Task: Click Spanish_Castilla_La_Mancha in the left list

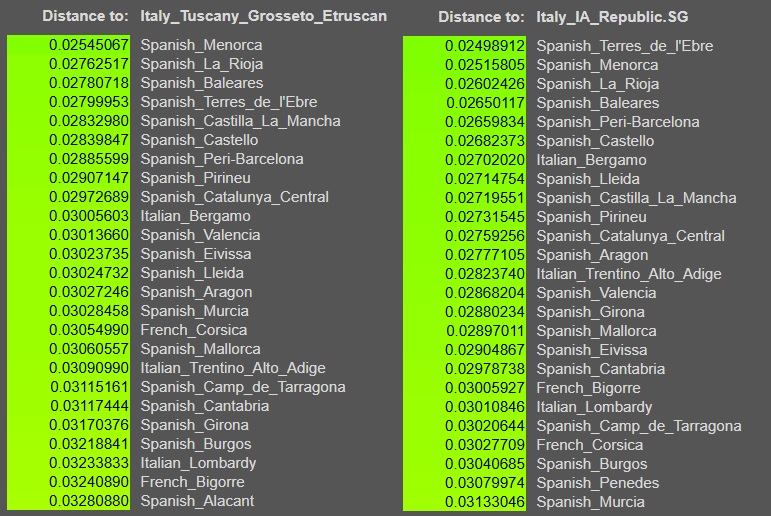Action: (x=240, y=121)
